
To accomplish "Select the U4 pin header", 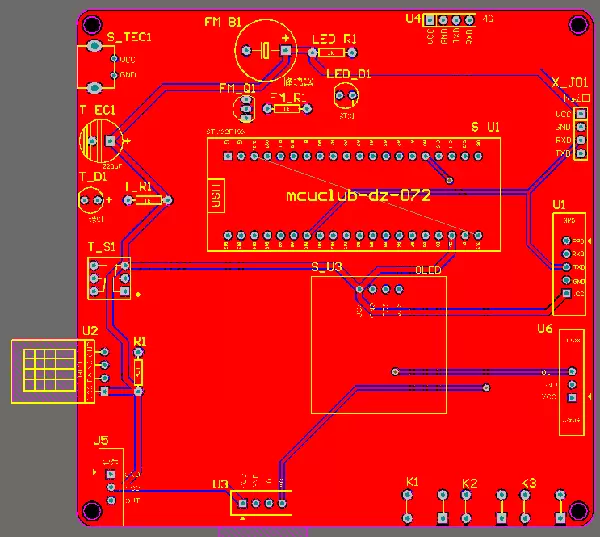I will (x=449, y=20).
